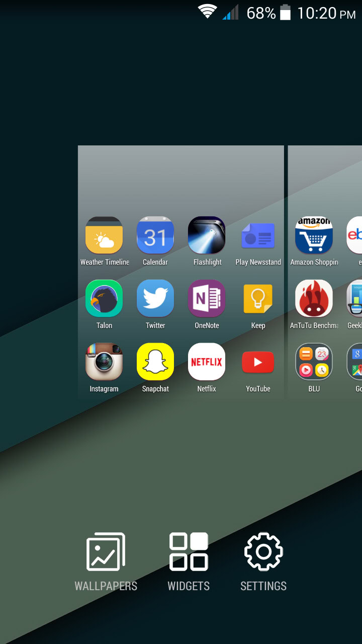Tap the Keep notes icon
This screenshot has width=362, height=644.
[258, 299]
